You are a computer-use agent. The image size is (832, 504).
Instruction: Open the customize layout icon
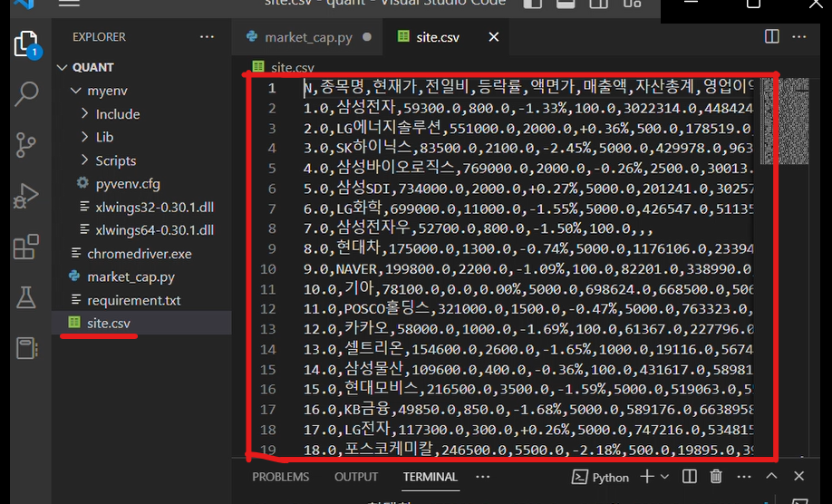point(632,4)
